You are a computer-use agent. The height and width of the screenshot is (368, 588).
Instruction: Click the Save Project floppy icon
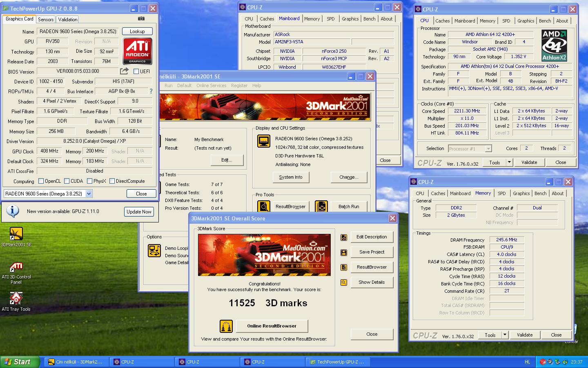tap(344, 252)
